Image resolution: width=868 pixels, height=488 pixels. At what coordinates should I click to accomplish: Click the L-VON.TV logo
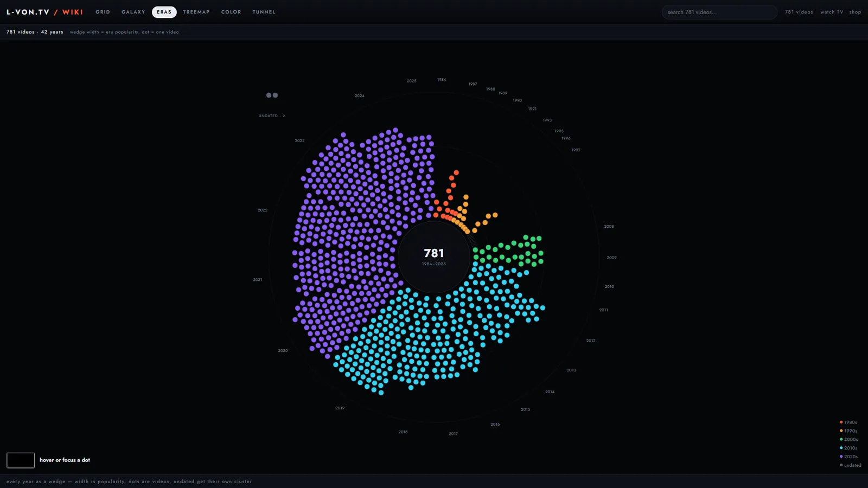click(x=28, y=12)
